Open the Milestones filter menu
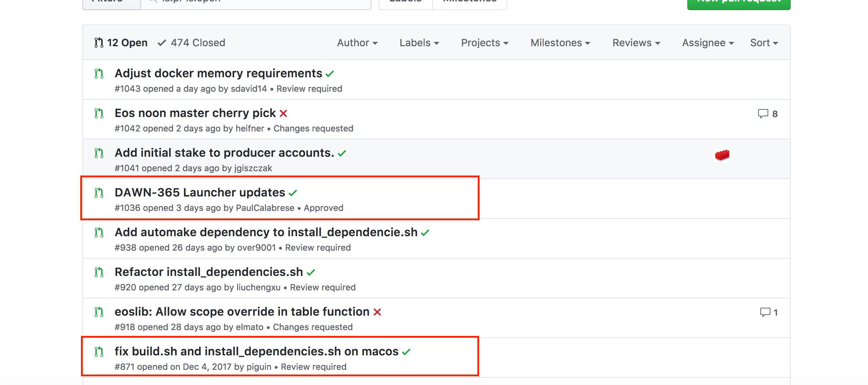Viewport: 868px width, 385px height. point(560,43)
